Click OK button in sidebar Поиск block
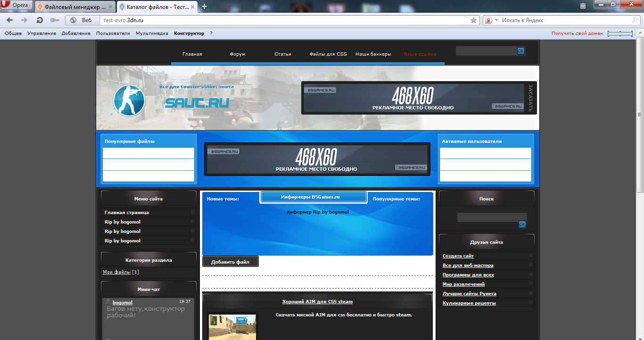This screenshot has width=644, height=340. pos(522,224)
